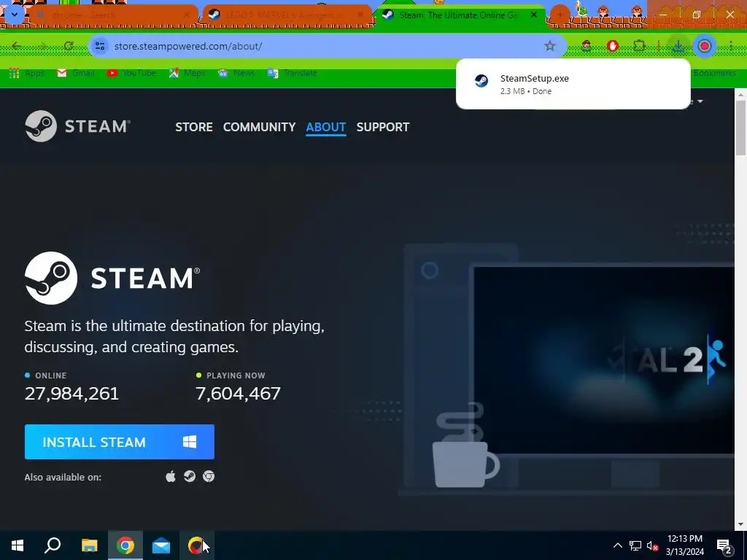The height and width of the screenshot is (560, 747).
Task: Click the large Steam logo above the tagline
Action: (x=112, y=278)
